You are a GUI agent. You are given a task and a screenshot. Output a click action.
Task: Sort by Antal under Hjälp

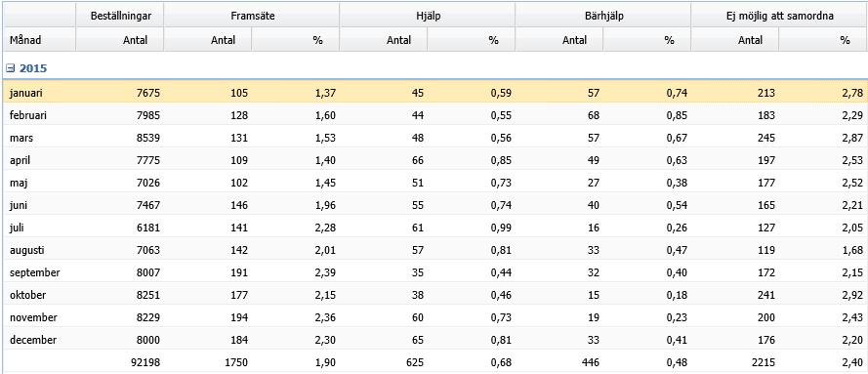384,40
